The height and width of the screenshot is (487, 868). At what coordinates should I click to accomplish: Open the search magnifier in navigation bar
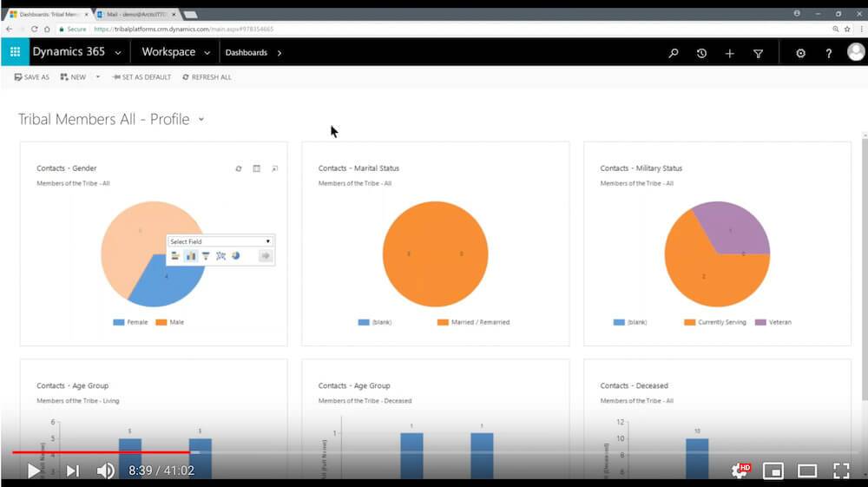click(x=674, y=53)
